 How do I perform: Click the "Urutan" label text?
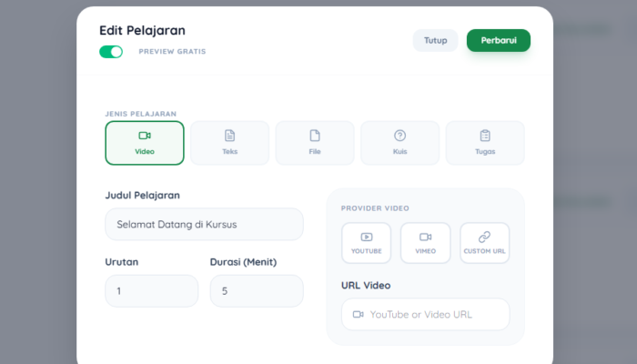(x=121, y=262)
